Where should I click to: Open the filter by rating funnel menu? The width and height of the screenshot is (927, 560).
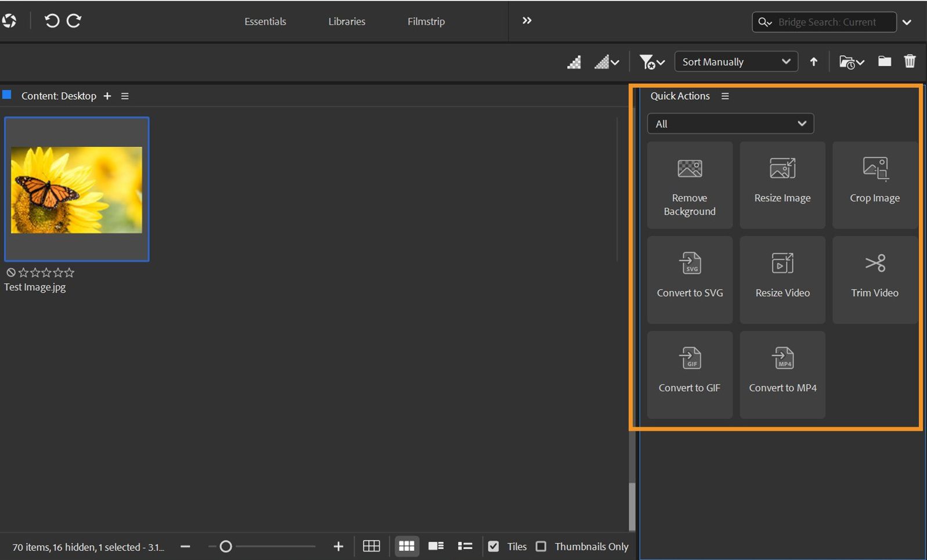tap(651, 62)
